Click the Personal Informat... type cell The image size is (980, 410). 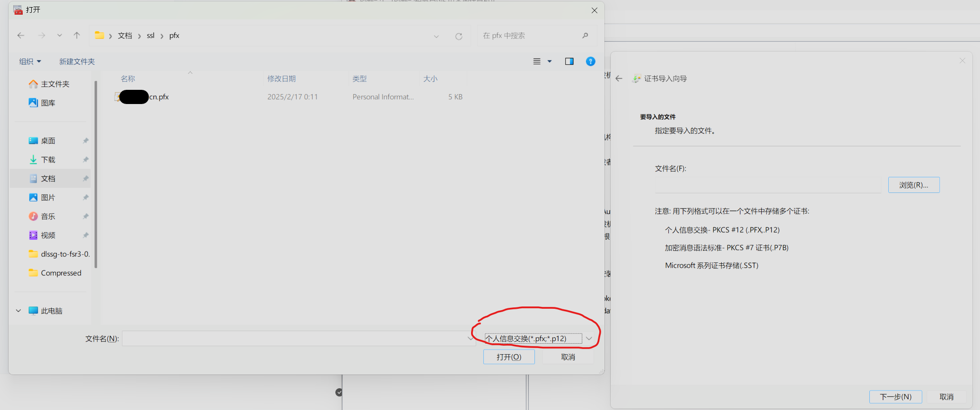pos(383,97)
